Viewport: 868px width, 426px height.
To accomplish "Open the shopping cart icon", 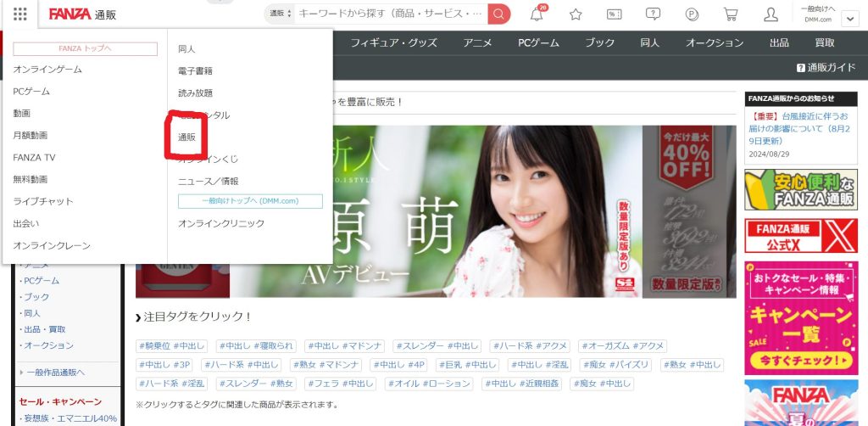I will (731, 14).
